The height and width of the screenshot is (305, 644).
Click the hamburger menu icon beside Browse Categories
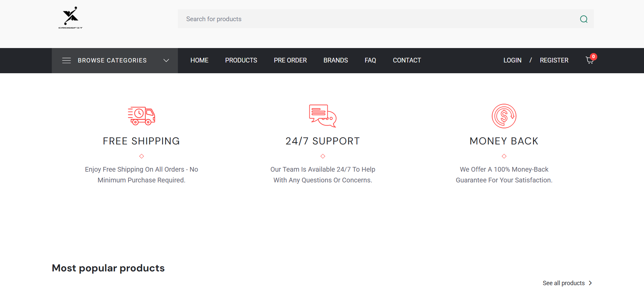pos(67,60)
